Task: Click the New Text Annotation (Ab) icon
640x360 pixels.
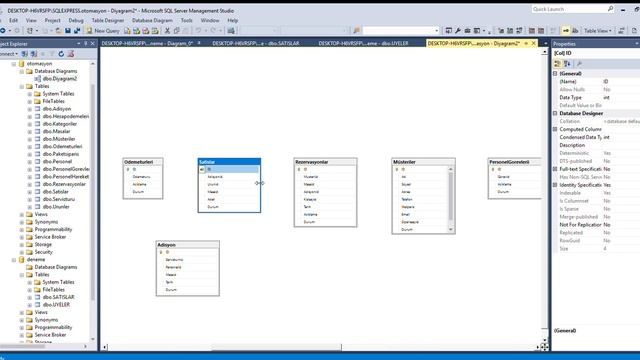Action: (x=575, y=31)
